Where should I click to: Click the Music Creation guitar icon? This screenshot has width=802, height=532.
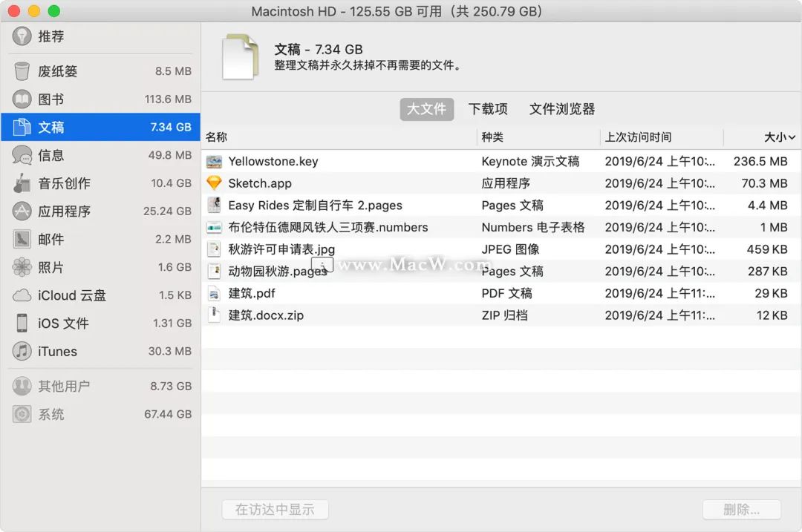(22, 183)
